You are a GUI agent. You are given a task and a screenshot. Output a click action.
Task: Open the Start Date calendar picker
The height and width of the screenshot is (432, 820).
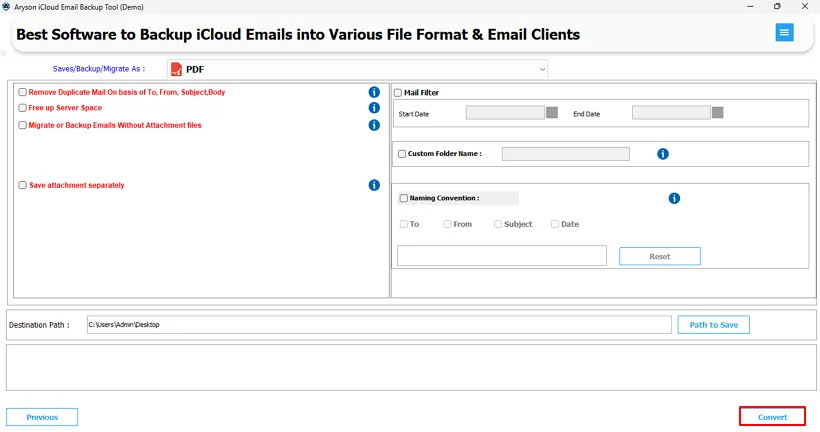(x=552, y=112)
